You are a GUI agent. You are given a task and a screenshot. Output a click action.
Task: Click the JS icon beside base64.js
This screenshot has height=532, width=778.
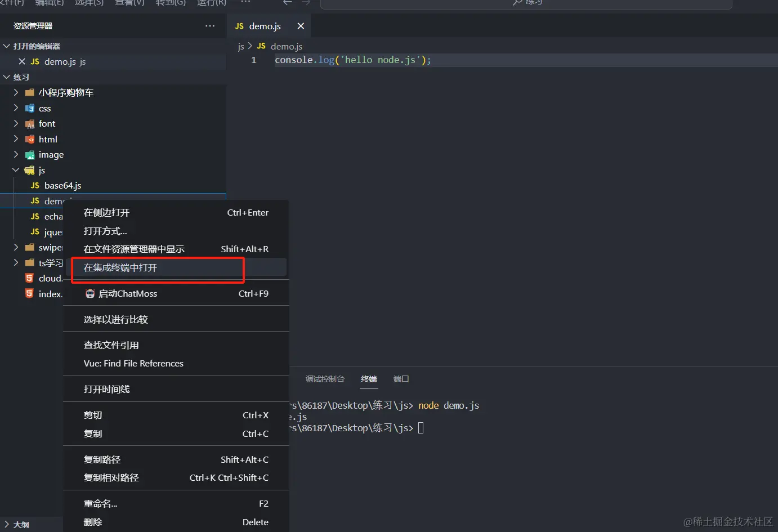[35, 185]
